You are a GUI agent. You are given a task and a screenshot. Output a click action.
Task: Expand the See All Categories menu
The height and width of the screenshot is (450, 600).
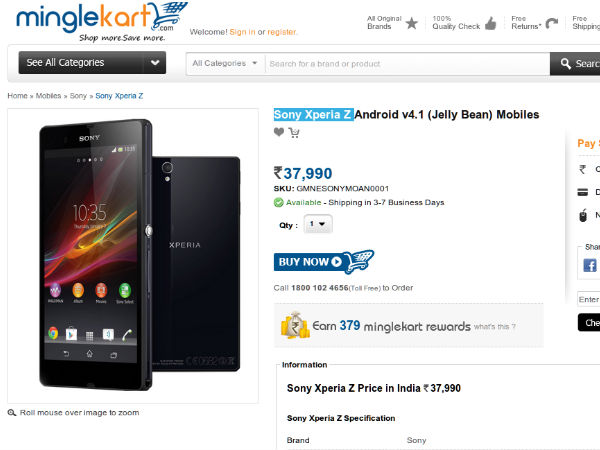tap(92, 63)
